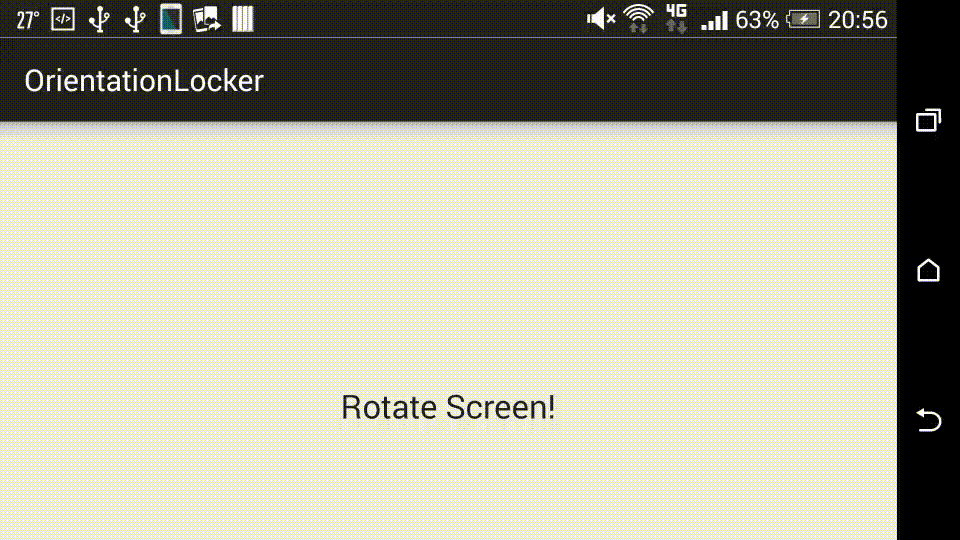Tap the 20:56 clock
The image size is (960, 540).
coord(858,20)
